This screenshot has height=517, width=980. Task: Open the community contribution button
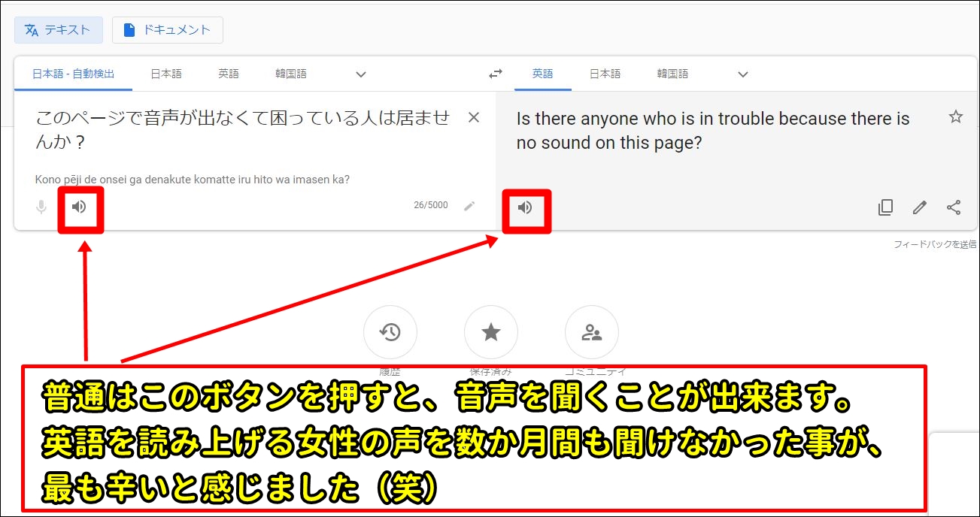coord(591,333)
